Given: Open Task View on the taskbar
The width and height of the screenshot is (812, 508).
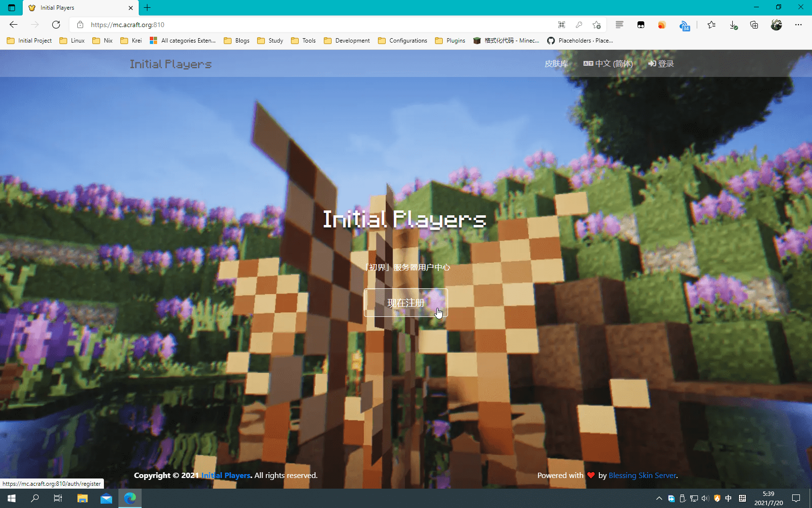Looking at the screenshot, I should pyautogui.click(x=58, y=498).
